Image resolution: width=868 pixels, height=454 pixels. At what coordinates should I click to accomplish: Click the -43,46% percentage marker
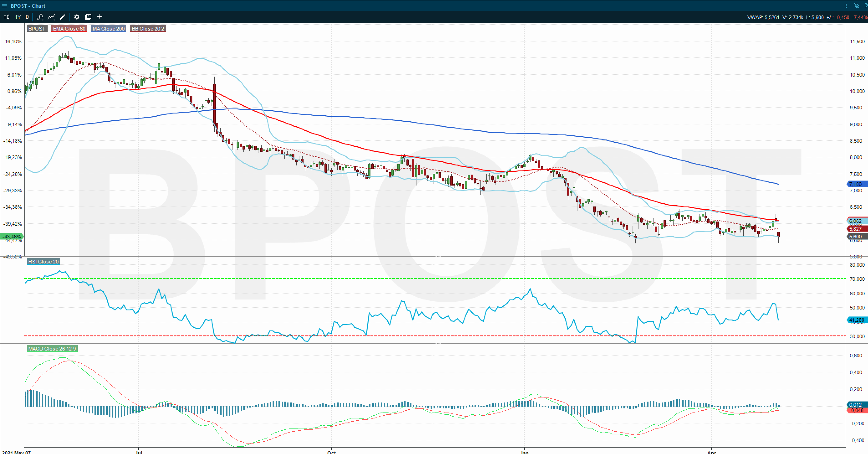[x=12, y=237]
